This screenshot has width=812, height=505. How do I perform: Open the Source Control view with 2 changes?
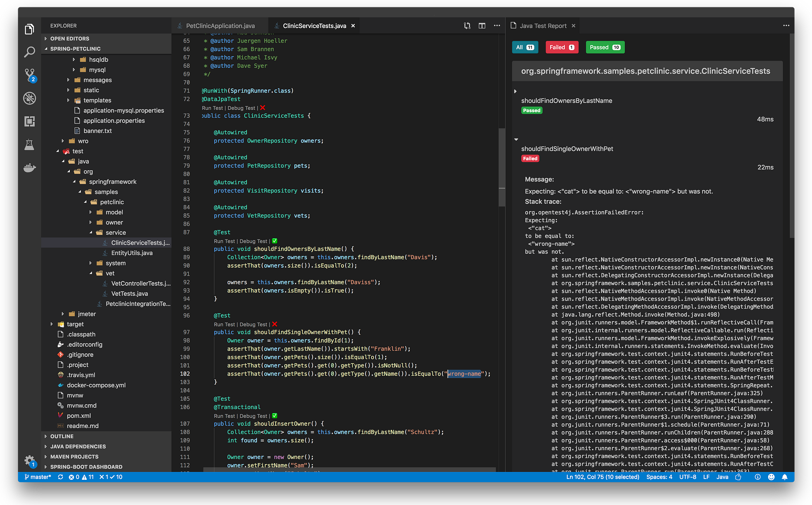[29, 75]
